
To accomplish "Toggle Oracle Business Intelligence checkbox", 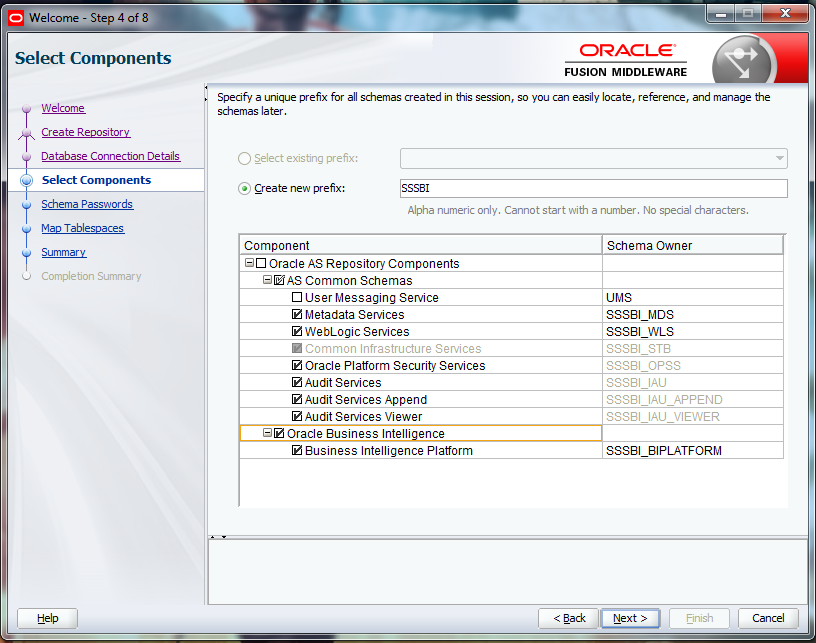I will 279,433.
